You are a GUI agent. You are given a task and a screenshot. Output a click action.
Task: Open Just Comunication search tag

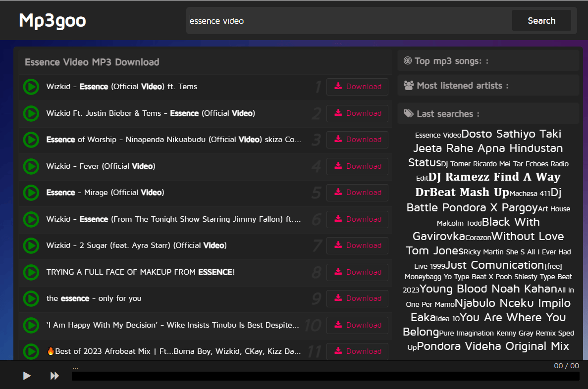[495, 265]
